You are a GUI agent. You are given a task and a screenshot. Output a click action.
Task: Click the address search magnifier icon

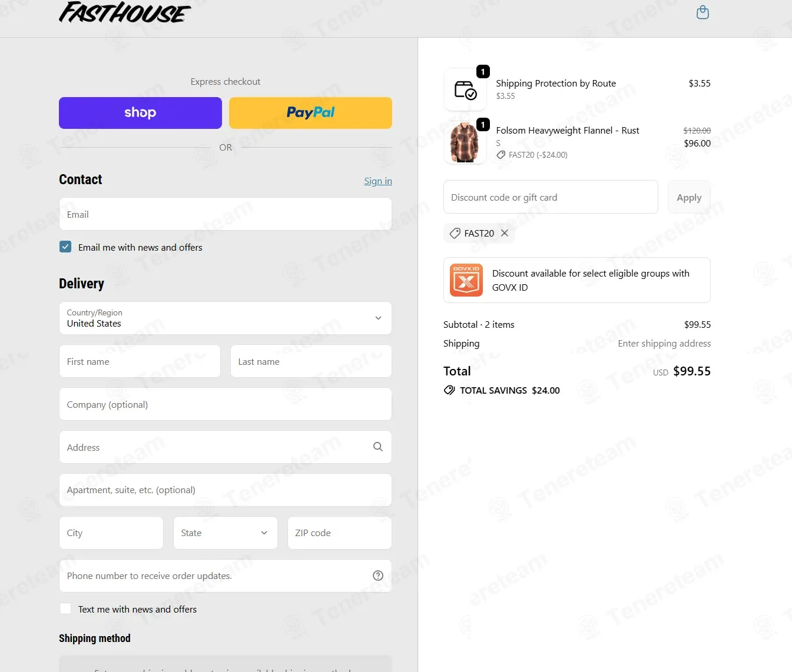(378, 447)
